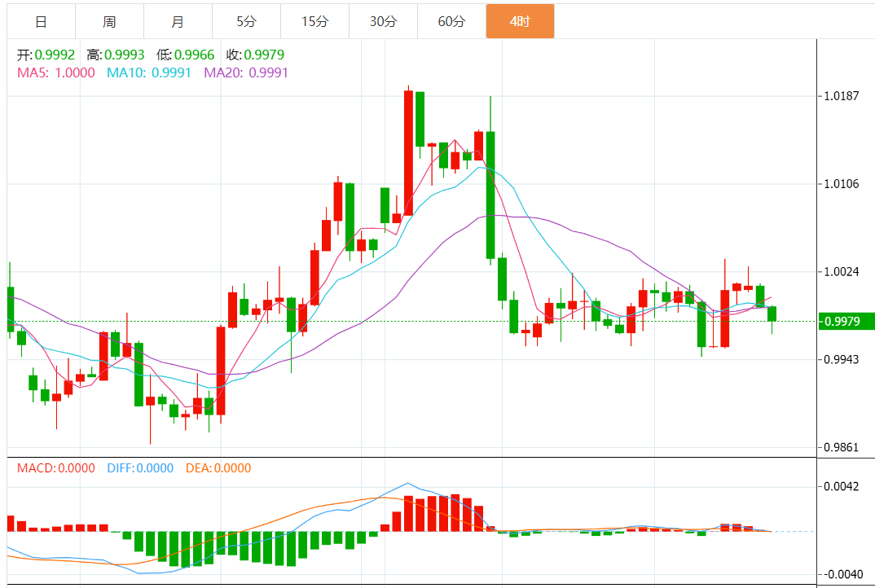Click the MA10: 0.9991 indicator label

[x=149, y=72]
